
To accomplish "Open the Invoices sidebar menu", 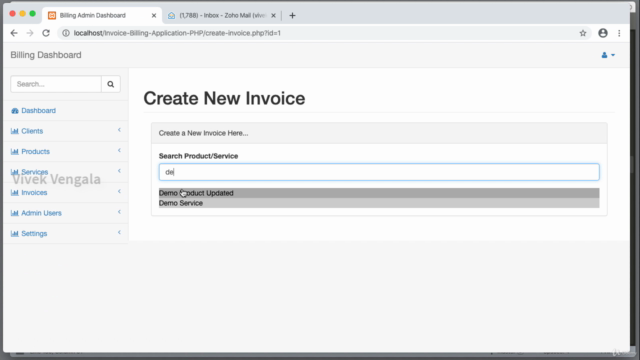I will pyautogui.click(x=34, y=193).
